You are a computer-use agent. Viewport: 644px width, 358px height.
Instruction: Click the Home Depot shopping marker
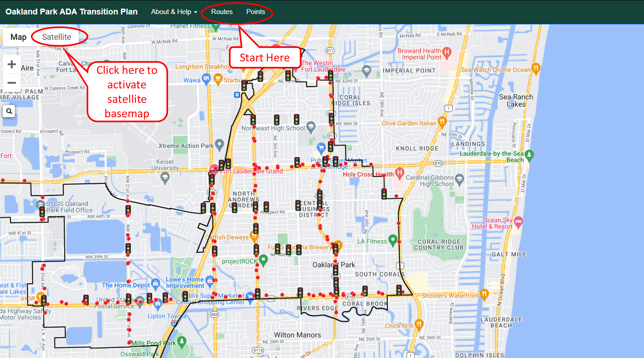click(156, 284)
